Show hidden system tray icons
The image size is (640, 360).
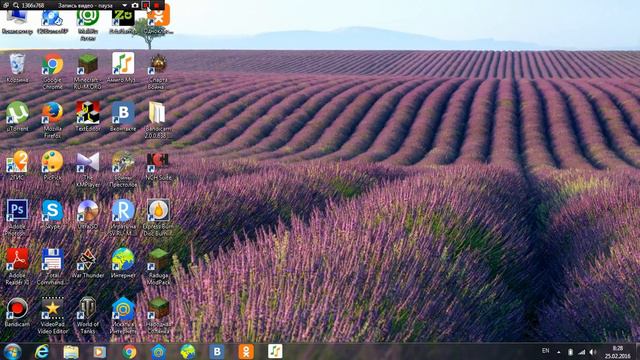(558, 352)
